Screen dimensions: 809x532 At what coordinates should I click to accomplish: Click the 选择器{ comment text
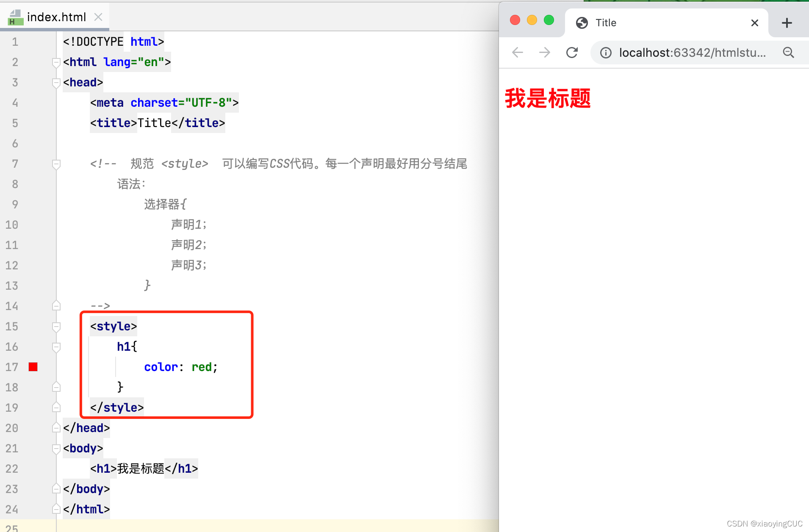pyautogui.click(x=165, y=204)
